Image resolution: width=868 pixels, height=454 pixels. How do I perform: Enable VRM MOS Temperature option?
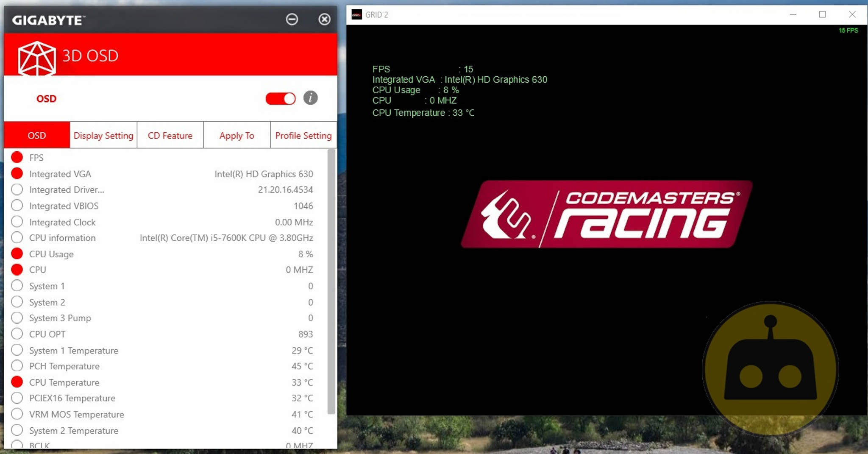[x=17, y=414]
